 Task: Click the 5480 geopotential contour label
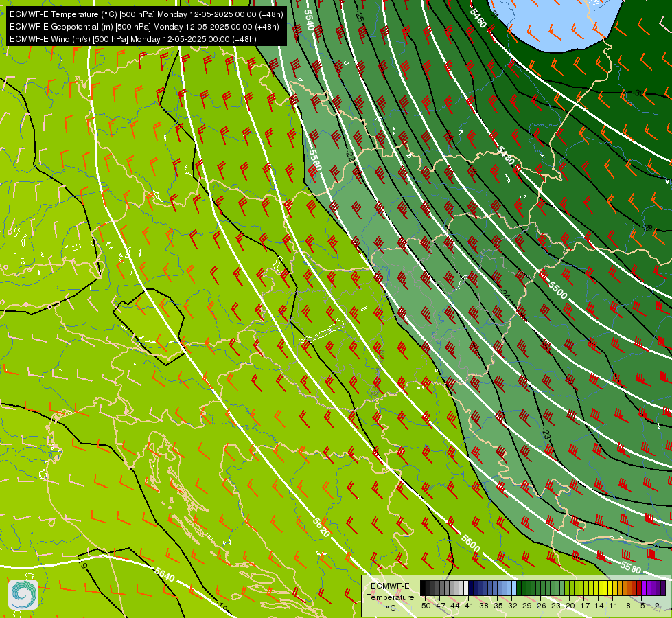[506, 155]
